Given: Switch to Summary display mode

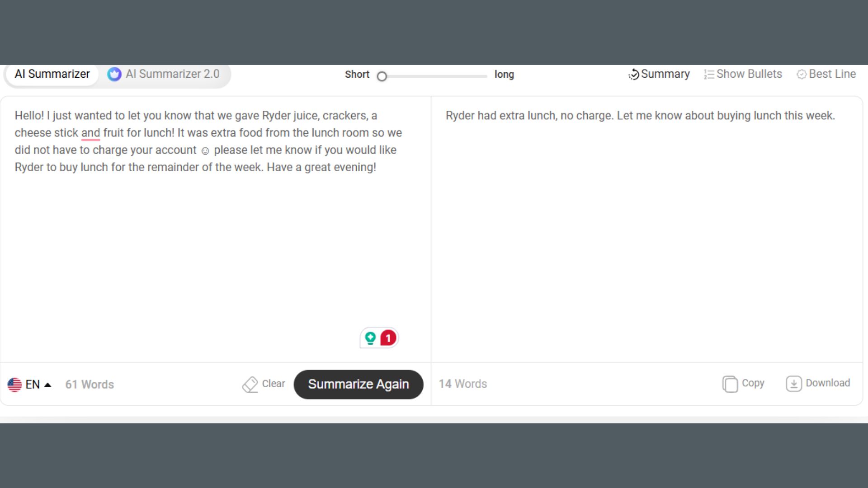Looking at the screenshot, I should [x=659, y=74].
